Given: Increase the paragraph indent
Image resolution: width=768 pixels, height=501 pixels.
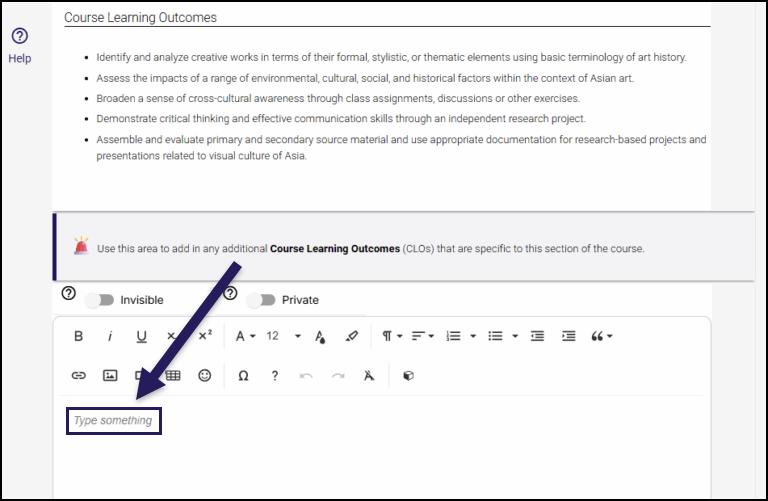Looking at the screenshot, I should pos(569,336).
